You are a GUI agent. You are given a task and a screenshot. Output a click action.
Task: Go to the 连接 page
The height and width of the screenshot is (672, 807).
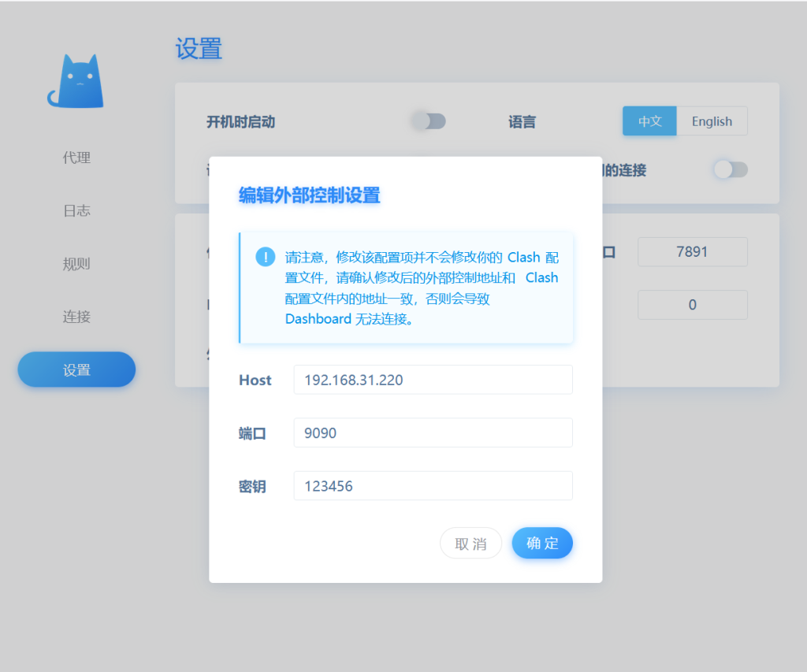pos(76,317)
